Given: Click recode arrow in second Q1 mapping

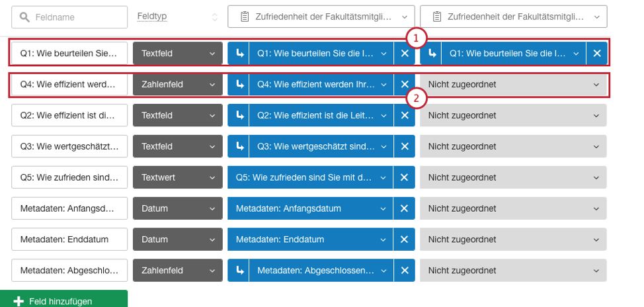Looking at the screenshot, I should (x=431, y=54).
